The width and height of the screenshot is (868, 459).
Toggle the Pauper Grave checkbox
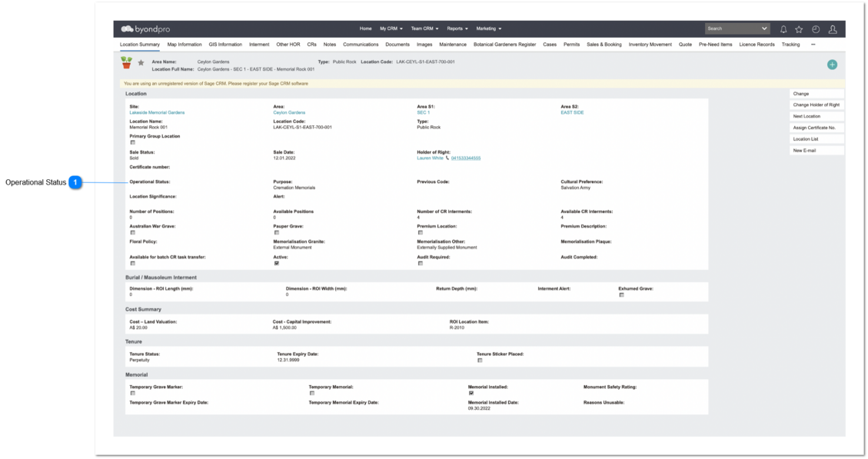(277, 232)
